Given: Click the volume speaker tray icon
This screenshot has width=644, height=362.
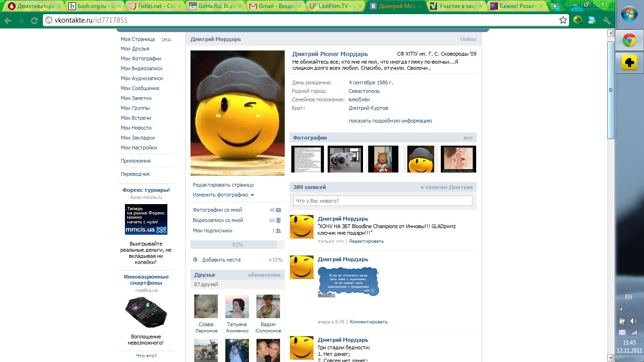Looking at the screenshot, I should point(633,321).
